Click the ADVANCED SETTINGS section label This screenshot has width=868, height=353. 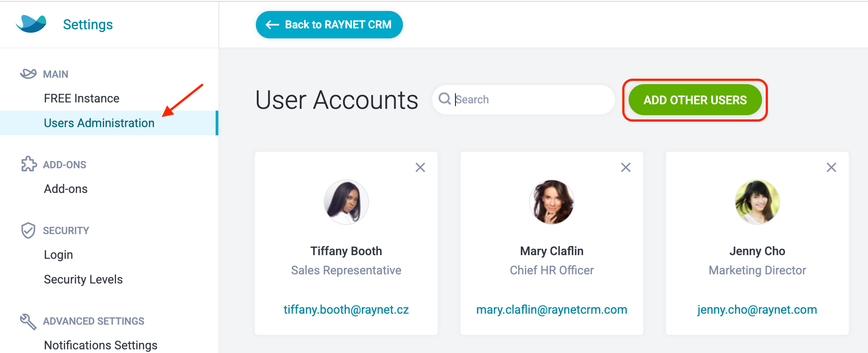coord(94,321)
